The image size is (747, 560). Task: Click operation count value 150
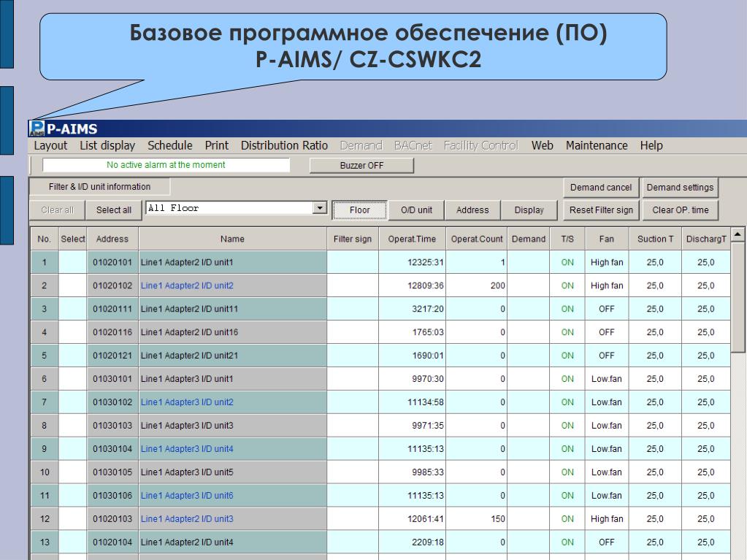click(498, 519)
